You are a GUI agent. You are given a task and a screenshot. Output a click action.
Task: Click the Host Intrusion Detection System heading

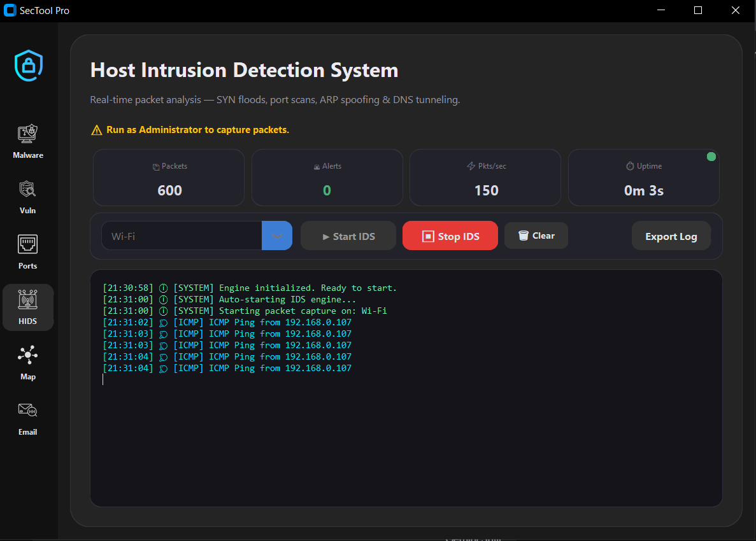point(245,71)
